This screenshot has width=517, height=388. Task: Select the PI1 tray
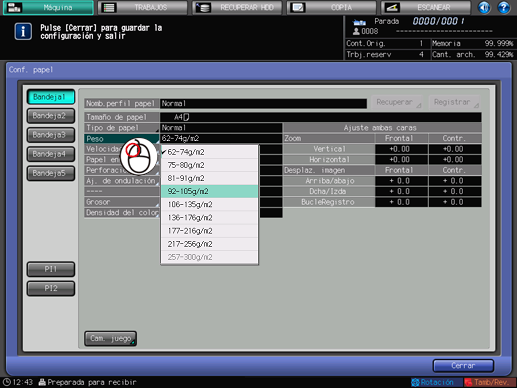(x=51, y=269)
